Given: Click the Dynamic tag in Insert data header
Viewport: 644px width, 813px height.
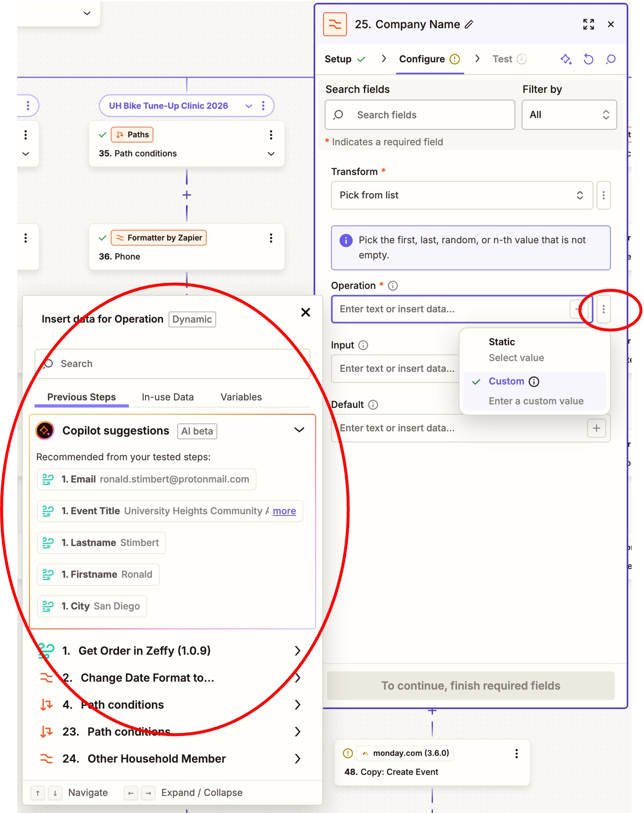Looking at the screenshot, I should tap(192, 319).
